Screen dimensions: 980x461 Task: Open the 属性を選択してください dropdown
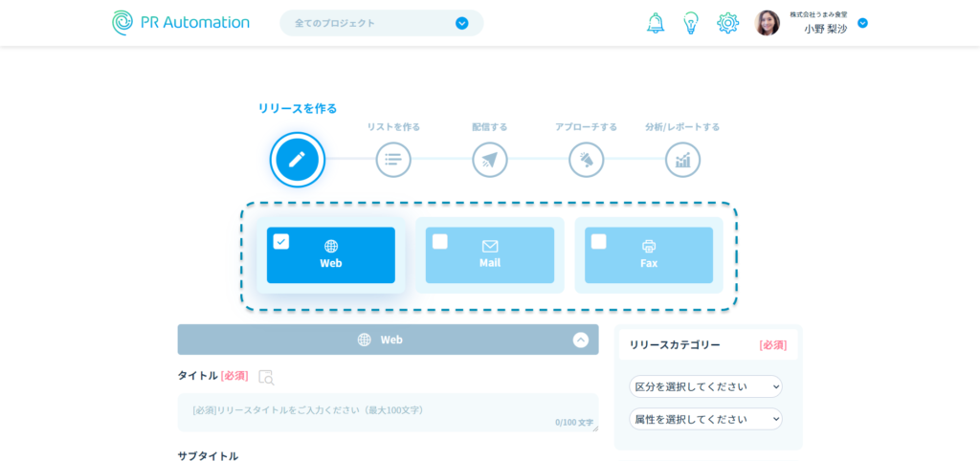[705, 419]
